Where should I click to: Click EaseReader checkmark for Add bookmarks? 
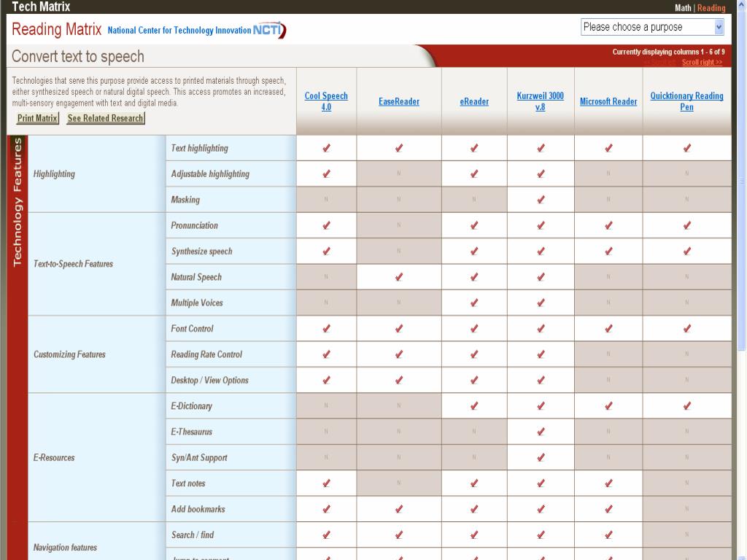coord(399,509)
